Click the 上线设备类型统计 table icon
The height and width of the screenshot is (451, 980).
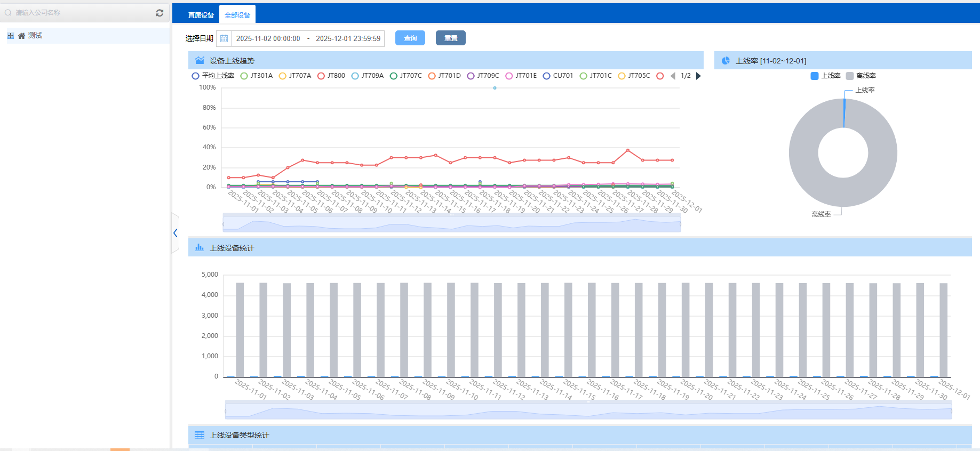pos(200,435)
